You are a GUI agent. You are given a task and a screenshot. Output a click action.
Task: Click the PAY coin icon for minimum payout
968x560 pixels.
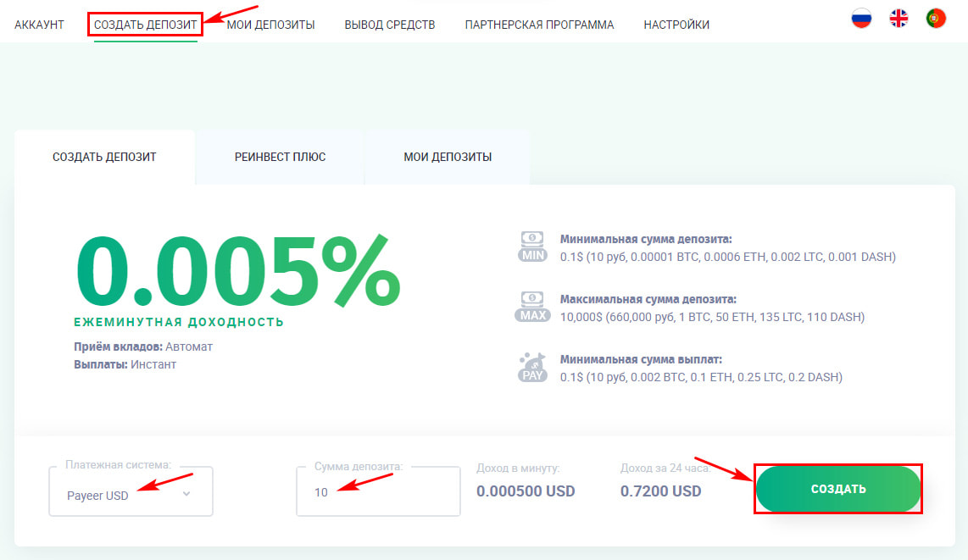pyautogui.click(x=532, y=366)
